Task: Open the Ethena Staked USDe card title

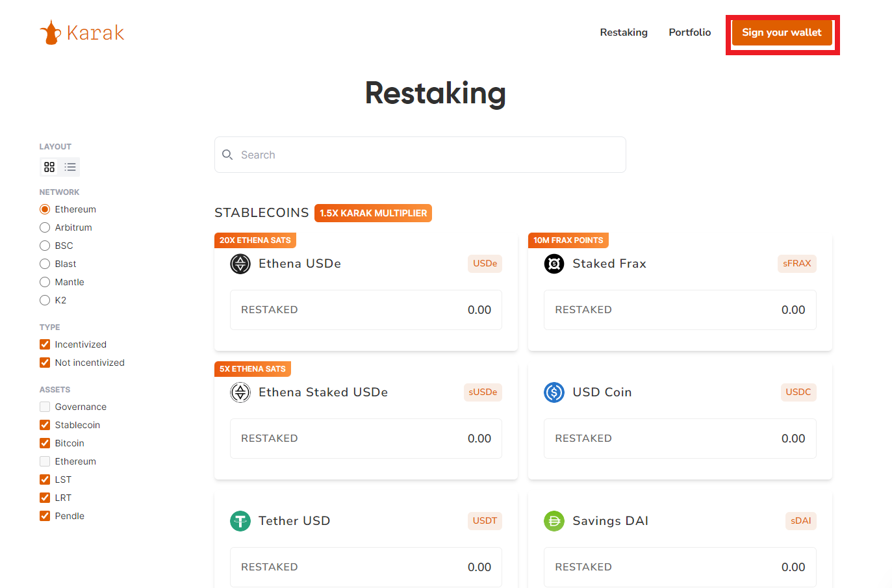Action: point(323,392)
